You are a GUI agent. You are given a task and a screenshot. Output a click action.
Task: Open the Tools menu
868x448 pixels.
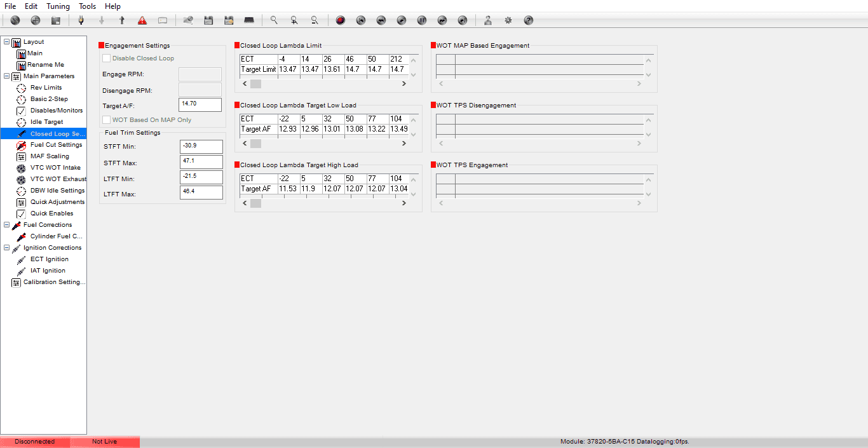click(x=87, y=6)
